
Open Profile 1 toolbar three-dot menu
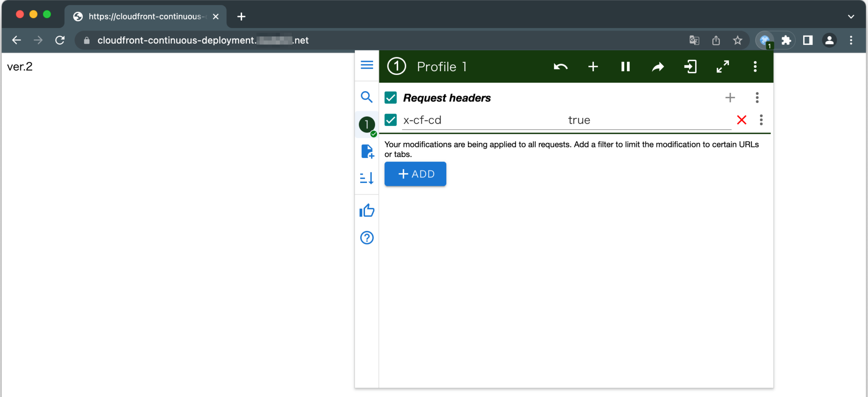tap(755, 67)
